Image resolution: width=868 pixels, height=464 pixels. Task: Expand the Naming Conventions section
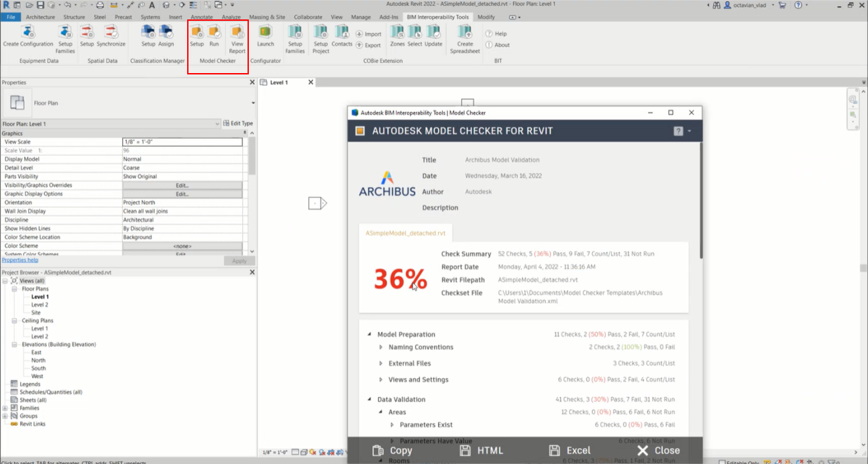pos(381,347)
